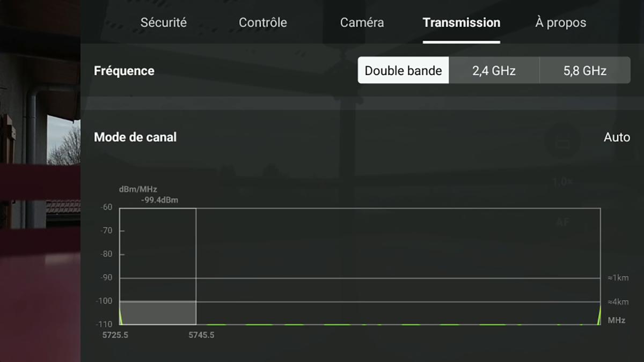This screenshot has width=644, height=362.
Task: Switch to the Contrôle tab
Action: coord(263,23)
